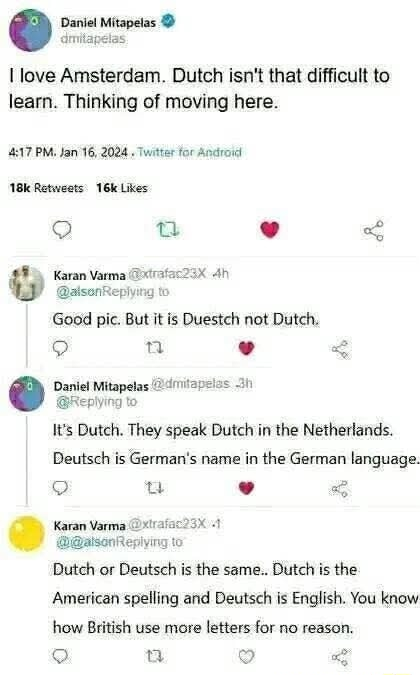
Task: Reply to 'They speak Dutch in the Netherlands' comment
Action: [x=60, y=488]
